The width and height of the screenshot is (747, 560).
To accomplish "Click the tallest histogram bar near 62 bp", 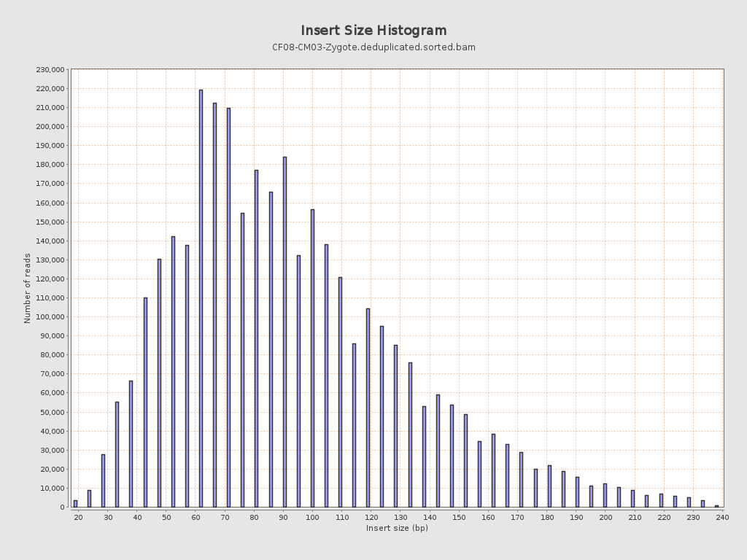I will pos(201,298).
